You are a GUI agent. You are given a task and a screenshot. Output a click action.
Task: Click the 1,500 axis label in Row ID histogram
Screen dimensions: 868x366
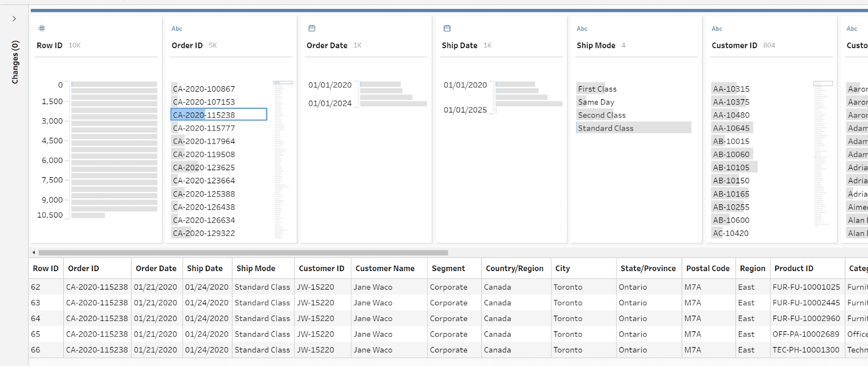[x=52, y=101]
